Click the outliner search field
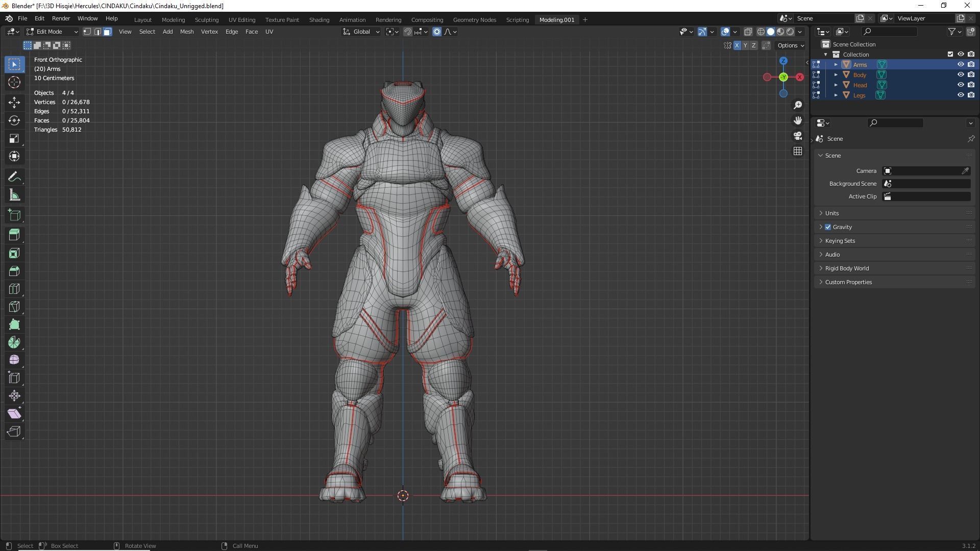Screen dimensions: 980x551 [x=889, y=32]
